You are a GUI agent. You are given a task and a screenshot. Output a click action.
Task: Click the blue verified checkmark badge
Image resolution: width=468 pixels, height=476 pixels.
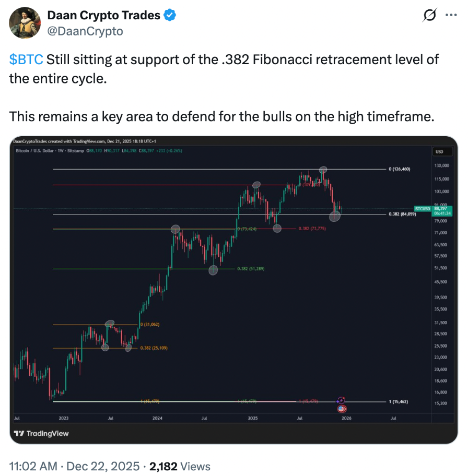pos(170,16)
